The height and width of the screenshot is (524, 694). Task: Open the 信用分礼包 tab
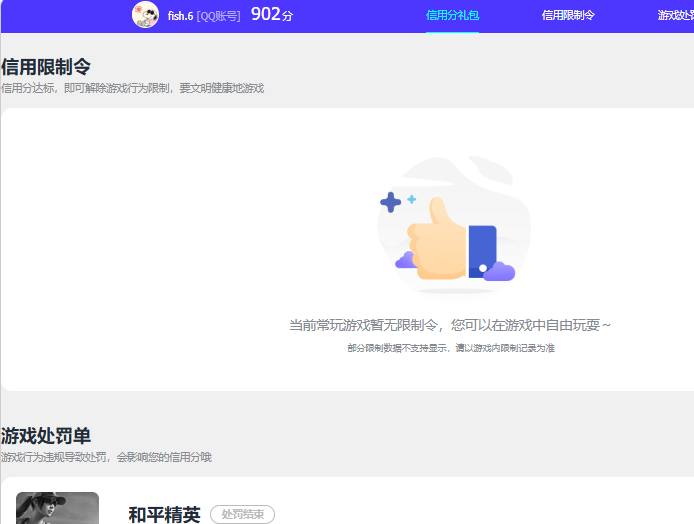click(452, 15)
